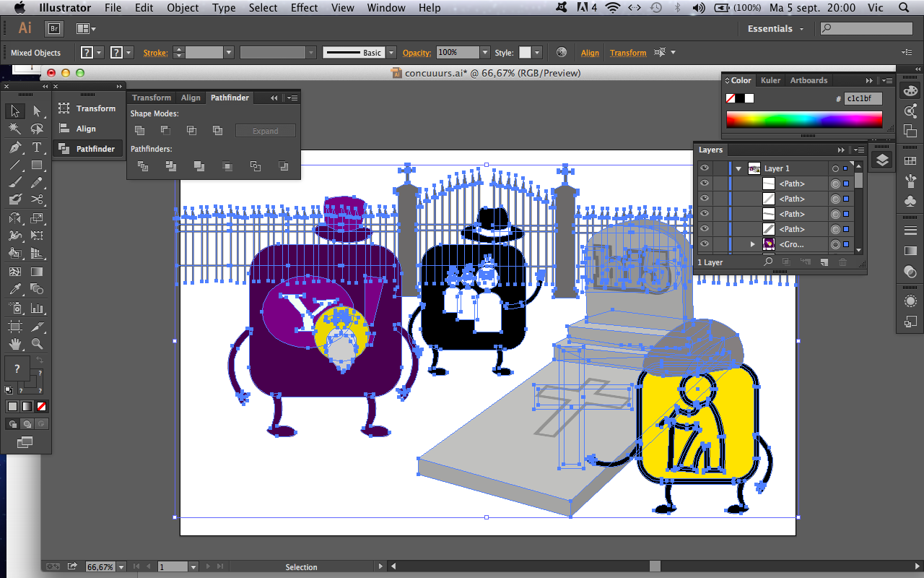Viewport: 924px width, 578px height.
Task: Click the Opacity link in control bar
Action: click(417, 53)
